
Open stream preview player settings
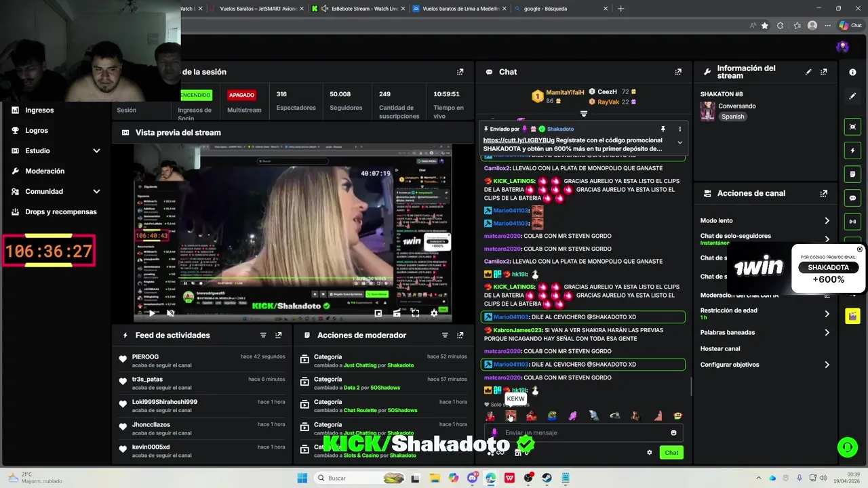click(x=434, y=313)
